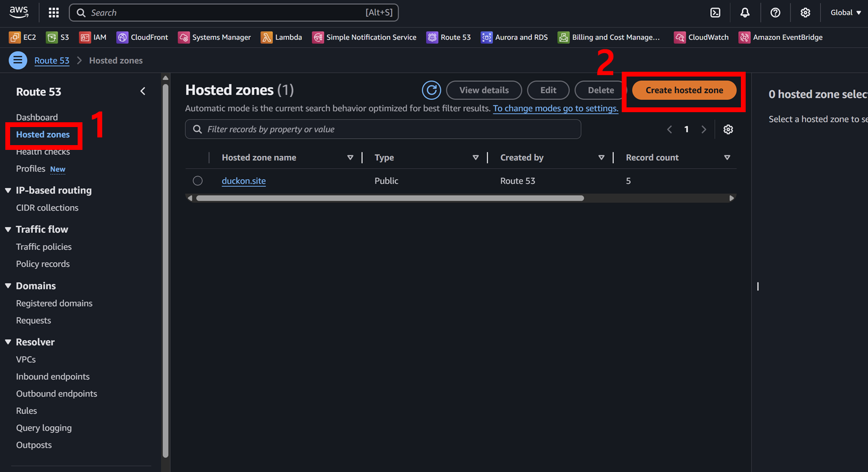Image resolution: width=868 pixels, height=472 pixels.
Task: Sort by Type column
Action: [x=475, y=158]
